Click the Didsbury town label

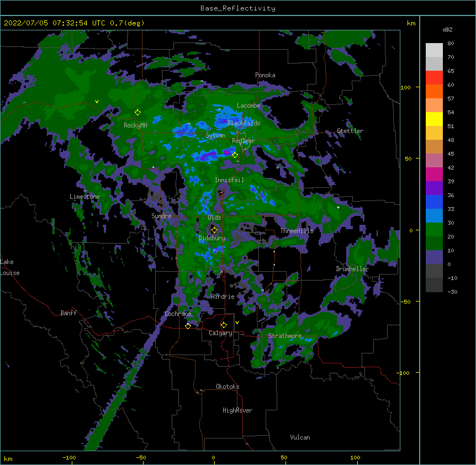point(211,238)
